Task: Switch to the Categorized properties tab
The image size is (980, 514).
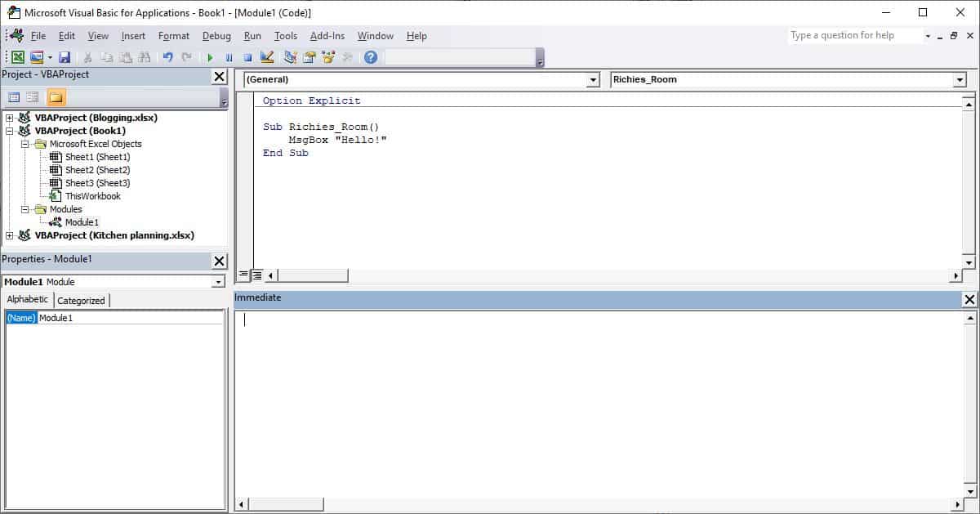Action: [x=81, y=301]
